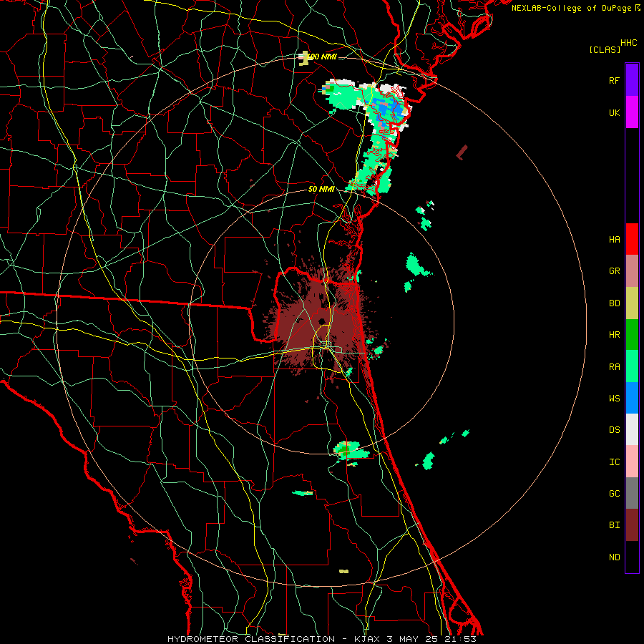Screen dimensions: 644x644
Task: Click the HR dark green legend swatch
Action: [x=632, y=335]
